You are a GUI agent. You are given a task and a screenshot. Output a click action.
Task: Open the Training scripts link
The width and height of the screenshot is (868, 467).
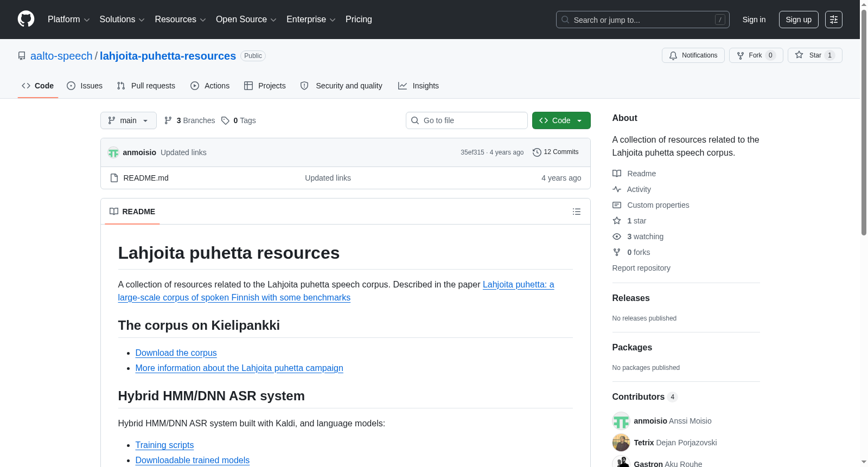click(x=164, y=445)
